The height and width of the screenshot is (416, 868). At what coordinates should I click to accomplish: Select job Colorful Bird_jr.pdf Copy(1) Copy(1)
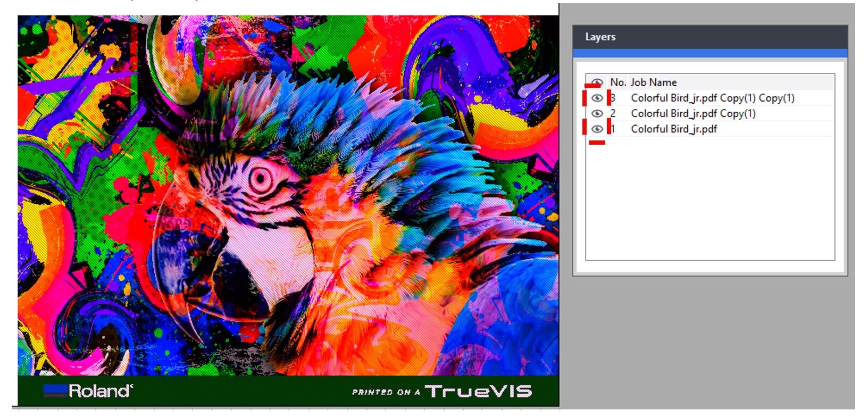713,98
